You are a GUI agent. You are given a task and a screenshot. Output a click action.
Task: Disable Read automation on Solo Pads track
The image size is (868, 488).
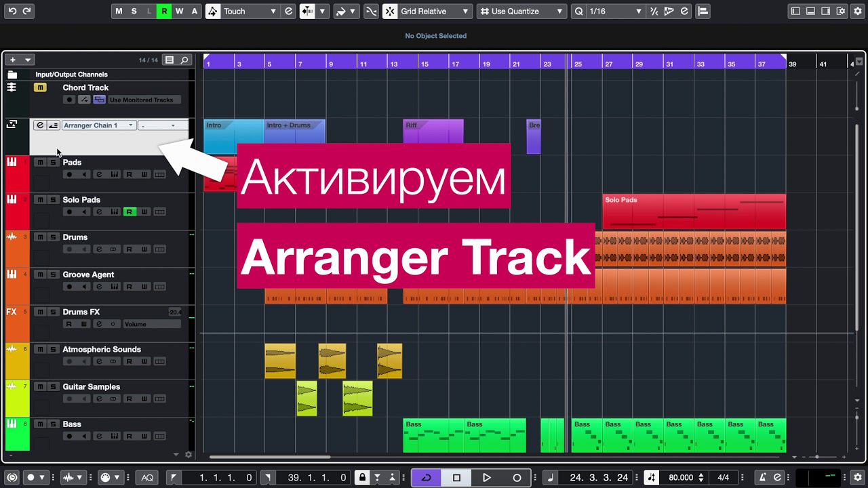coord(129,212)
